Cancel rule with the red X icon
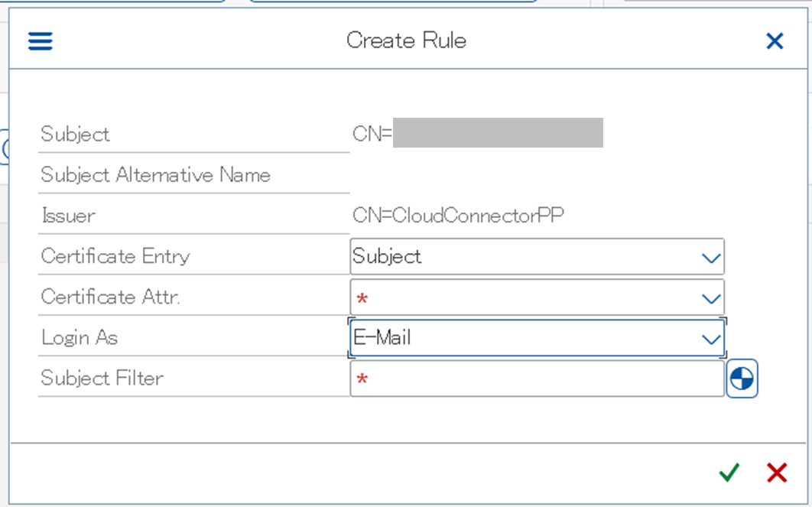Viewport: 812px width, 507px height. (777, 473)
